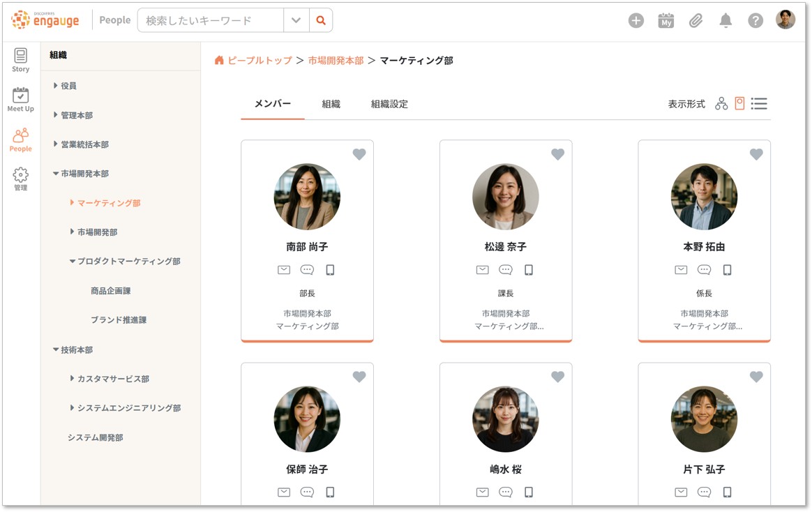Open 本野 拓由 profile name
The image size is (812, 512).
705,247
